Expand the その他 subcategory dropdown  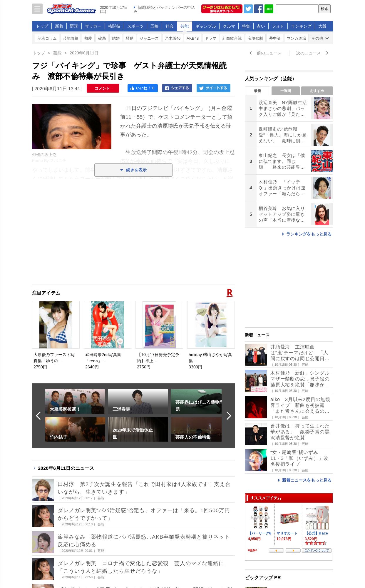320,39
